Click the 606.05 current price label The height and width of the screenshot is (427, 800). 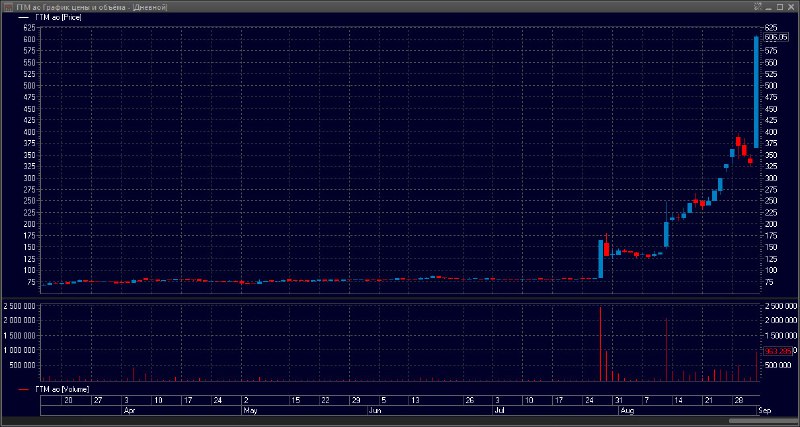click(x=776, y=37)
